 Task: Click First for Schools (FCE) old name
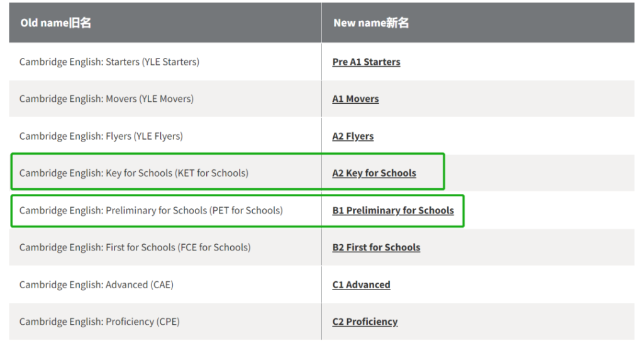[x=135, y=247]
